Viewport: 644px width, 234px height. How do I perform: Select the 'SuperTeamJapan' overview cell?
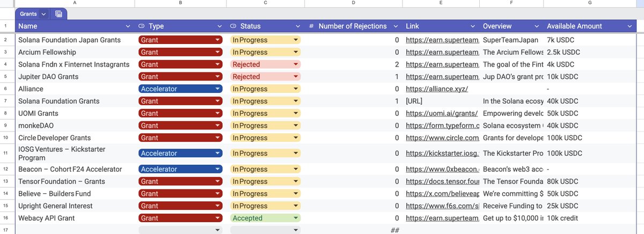point(512,40)
